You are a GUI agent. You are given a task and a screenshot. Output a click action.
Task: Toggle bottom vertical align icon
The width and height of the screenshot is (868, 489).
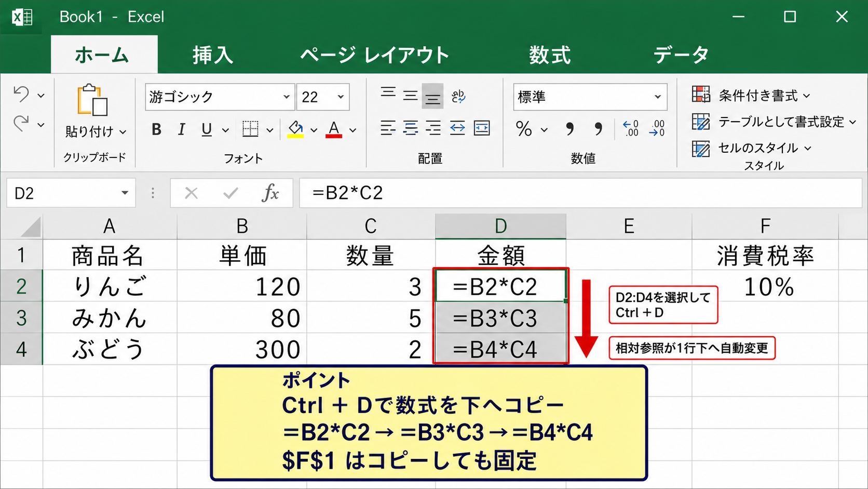pyautogui.click(x=432, y=96)
